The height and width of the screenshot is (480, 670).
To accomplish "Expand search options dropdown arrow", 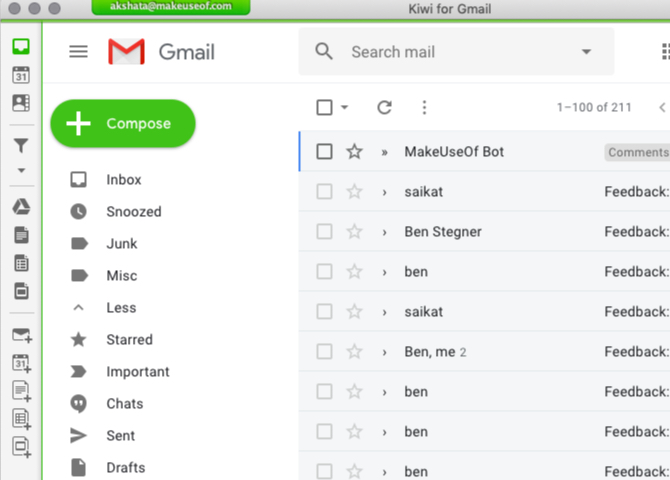I will tap(586, 52).
